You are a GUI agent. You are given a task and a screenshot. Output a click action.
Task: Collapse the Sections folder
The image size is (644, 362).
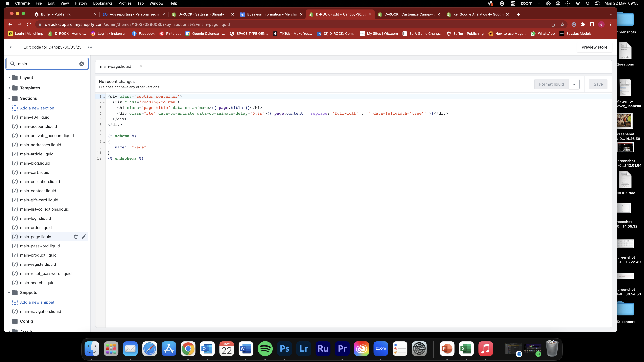9,98
